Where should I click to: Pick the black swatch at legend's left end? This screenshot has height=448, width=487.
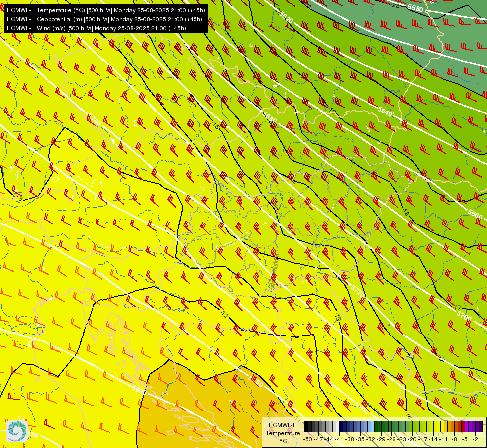pyautogui.click(x=306, y=427)
